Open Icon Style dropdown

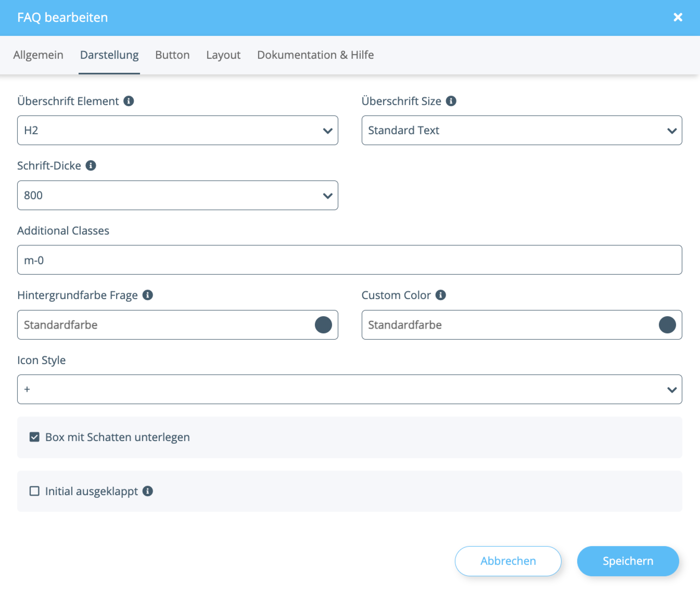[349, 389]
